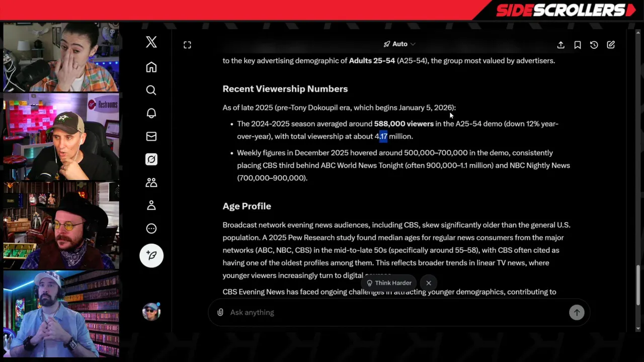
Task: Click the paperclip attach icon
Action: [220, 312]
